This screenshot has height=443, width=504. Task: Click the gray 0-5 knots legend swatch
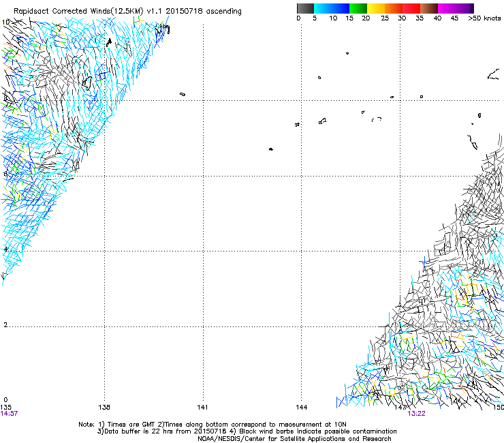305,8
